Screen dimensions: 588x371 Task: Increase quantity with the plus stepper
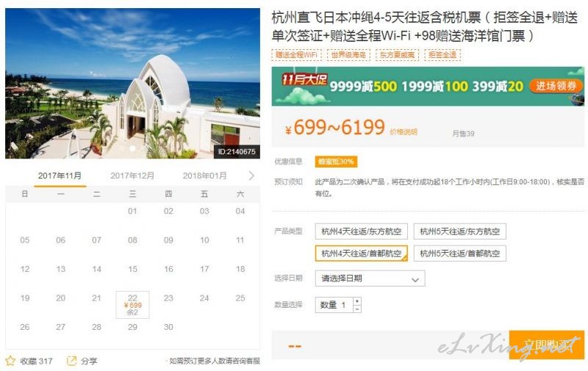point(357,301)
